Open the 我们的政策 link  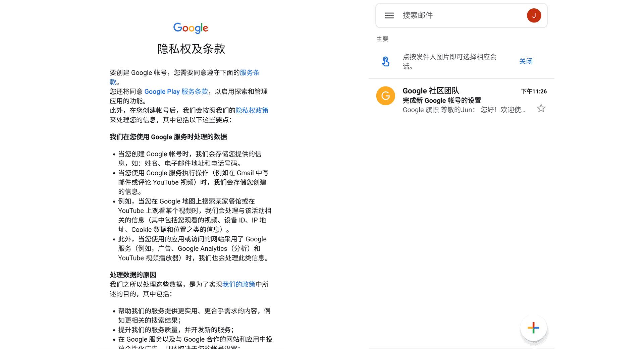(238, 284)
